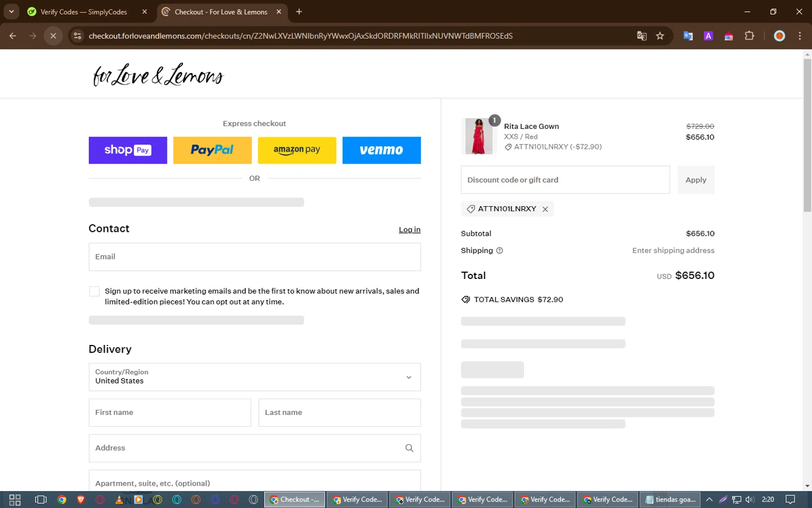Open Chrome three-dot menu

pyautogui.click(x=800, y=36)
